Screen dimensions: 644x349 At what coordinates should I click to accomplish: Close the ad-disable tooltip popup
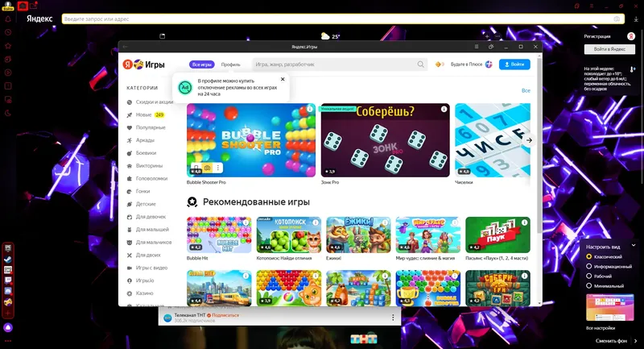(x=283, y=79)
